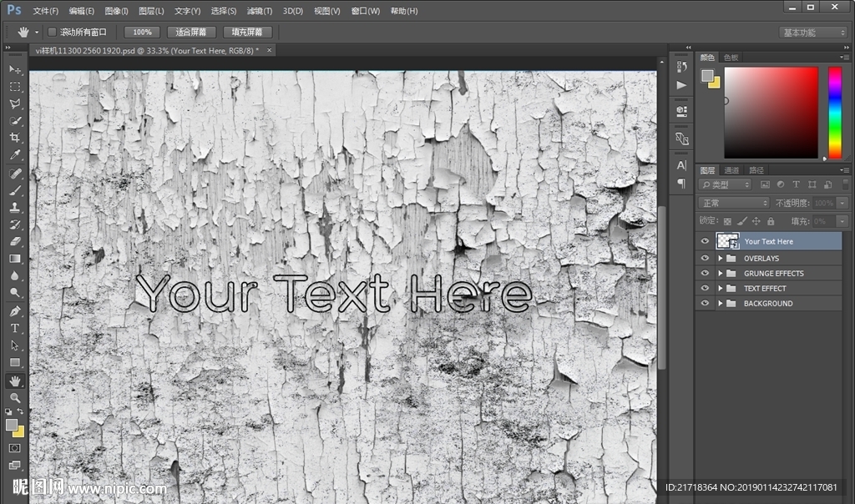Viewport: 855px width, 504px height.
Task: Click the toolbox foreground color swatch
Action: 11,425
